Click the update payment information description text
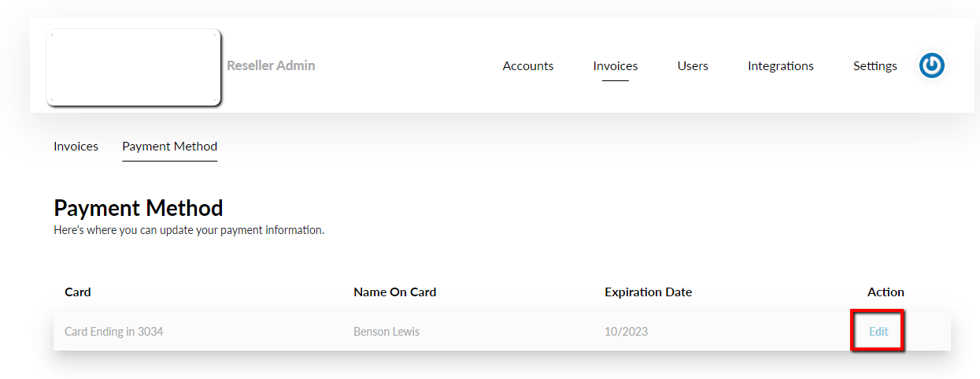980x379 pixels. [x=189, y=231]
